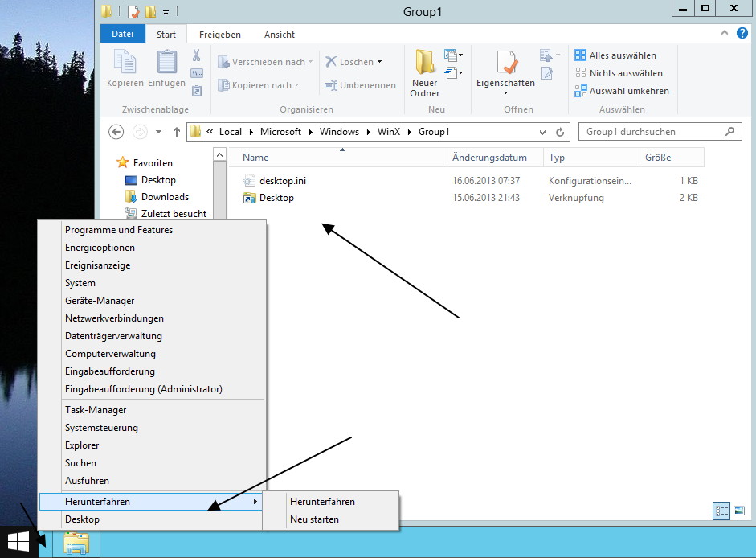Open Systemsteuerung from the menu
The image size is (756, 558).
tap(151, 428)
